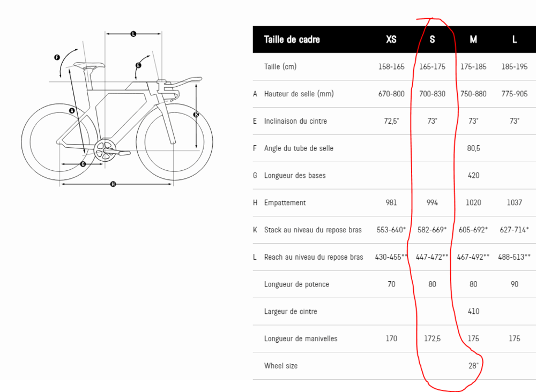The height and width of the screenshot is (392, 536).
Task: Click the F marker near the saddle
Action: point(57,57)
